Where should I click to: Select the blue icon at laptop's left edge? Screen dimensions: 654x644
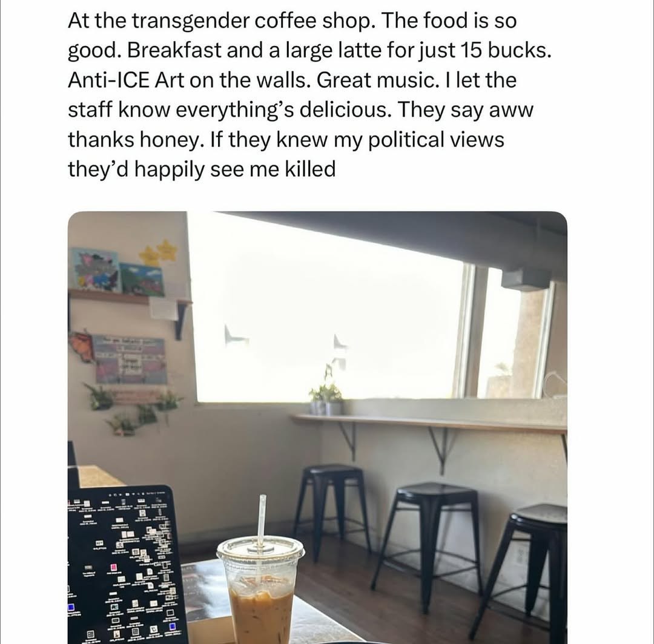point(71,608)
